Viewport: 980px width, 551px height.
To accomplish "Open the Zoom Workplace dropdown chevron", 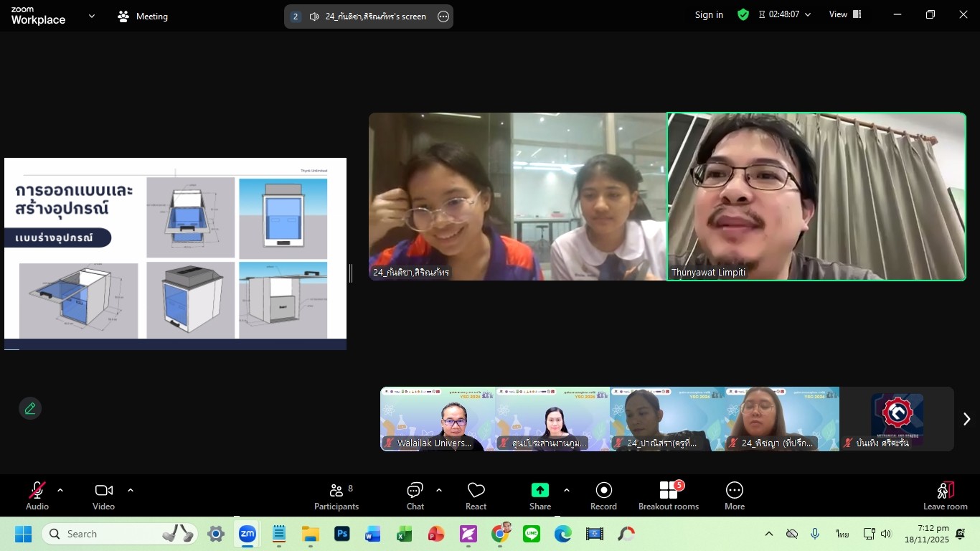I will pyautogui.click(x=91, y=16).
